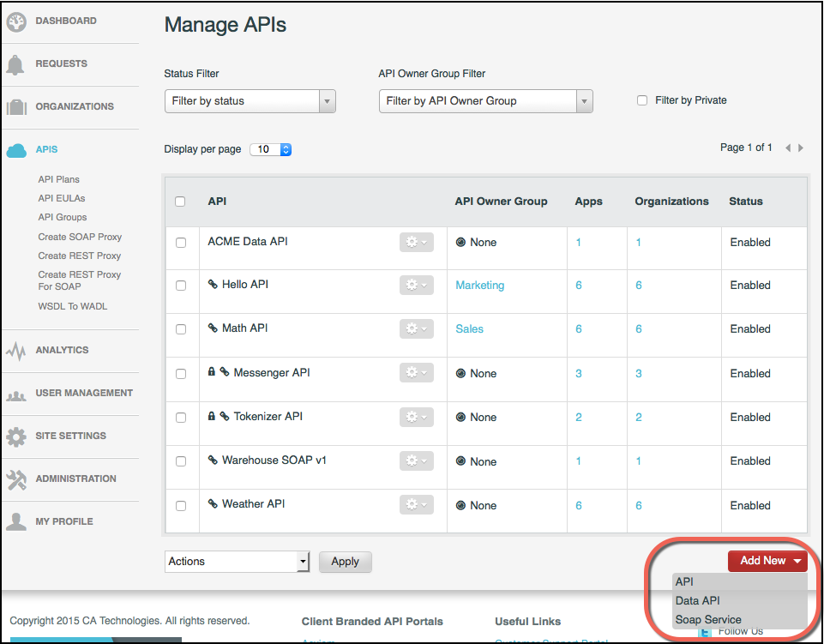Open the Marketing owner group link
824x644 pixels.
(x=479, y=285)
